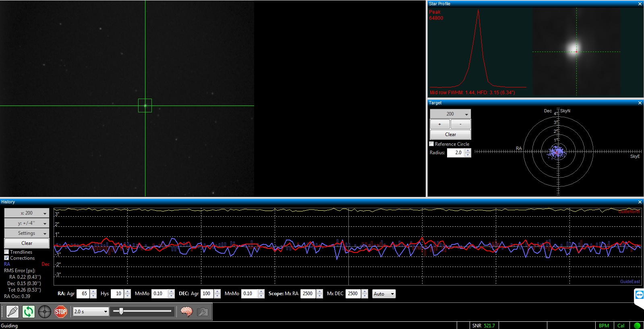The height and width of the screenshot is (329, 644).
Task: Click the Mx RA value field
Action: pos(308,294)
